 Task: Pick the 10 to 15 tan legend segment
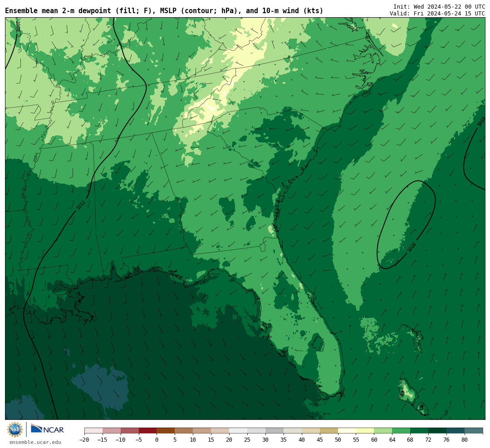coord(202,431)
